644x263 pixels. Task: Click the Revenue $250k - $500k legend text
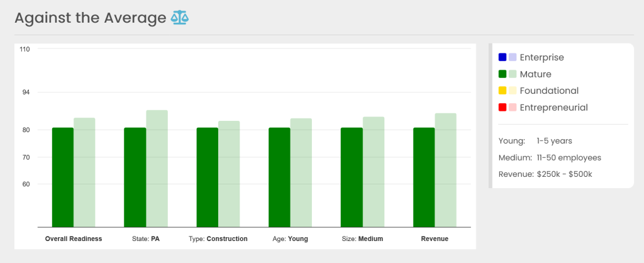tap(545, 174)
